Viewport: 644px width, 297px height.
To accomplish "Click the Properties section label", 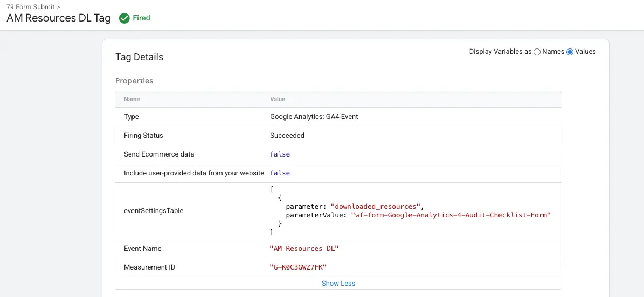I will pyautogui.click(x=134, y=81).
